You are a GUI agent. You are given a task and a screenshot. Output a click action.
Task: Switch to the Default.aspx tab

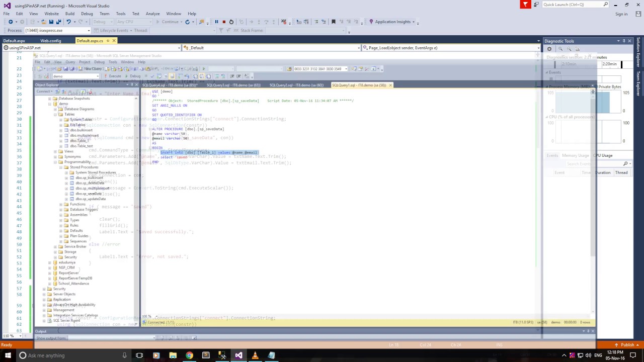point(14,41)
